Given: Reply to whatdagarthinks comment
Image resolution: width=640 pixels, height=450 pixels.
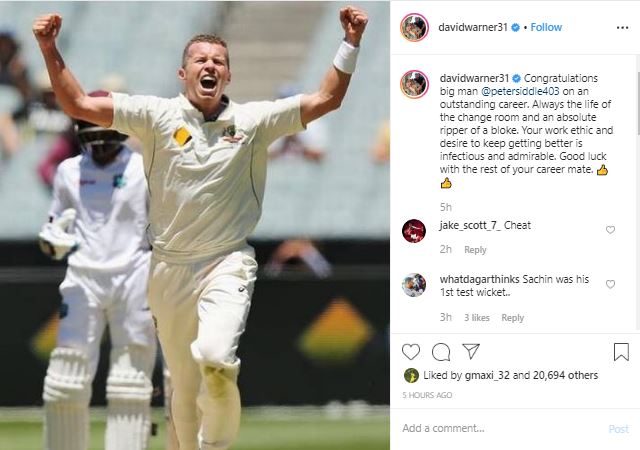Looking at the screenshot, I should pos(512,318).
